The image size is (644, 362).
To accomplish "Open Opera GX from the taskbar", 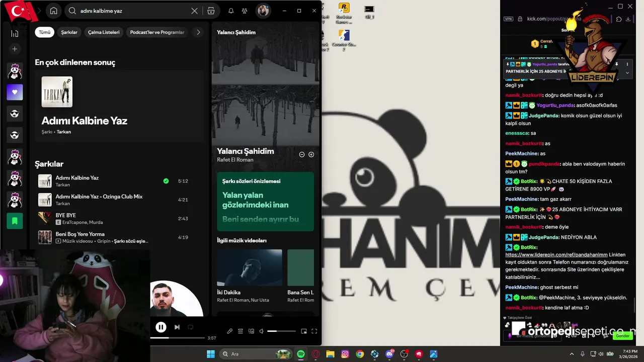I will 316,354.
